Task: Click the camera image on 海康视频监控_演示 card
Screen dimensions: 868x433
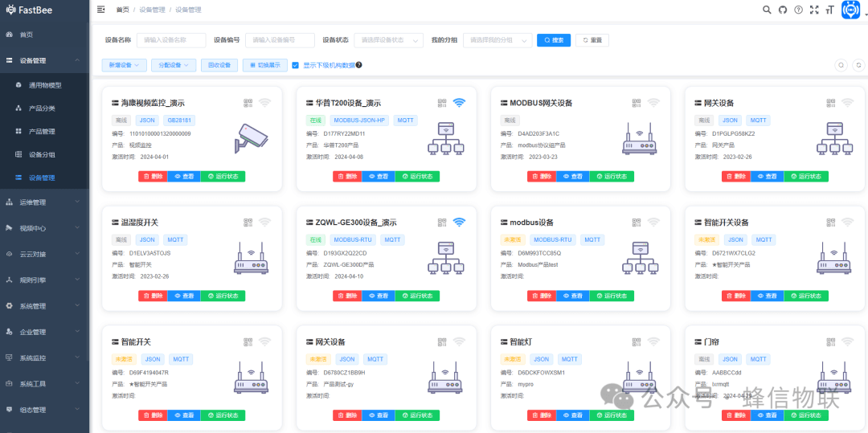Action: click(x=251, y=137)
